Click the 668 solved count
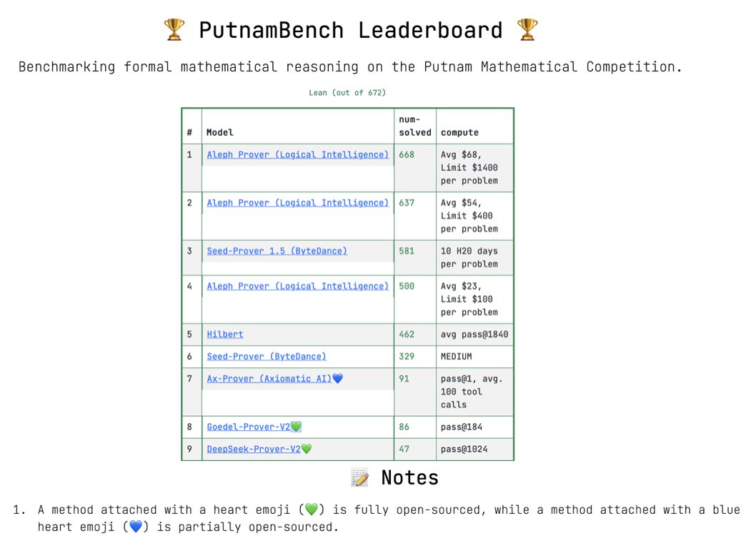Viewport: 756px width, 556px height. pos(407,155)
